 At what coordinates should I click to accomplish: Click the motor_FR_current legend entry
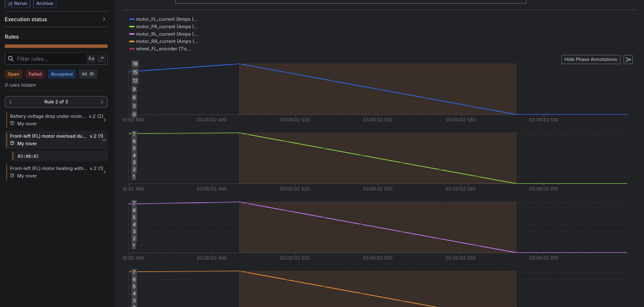[163, 26]
